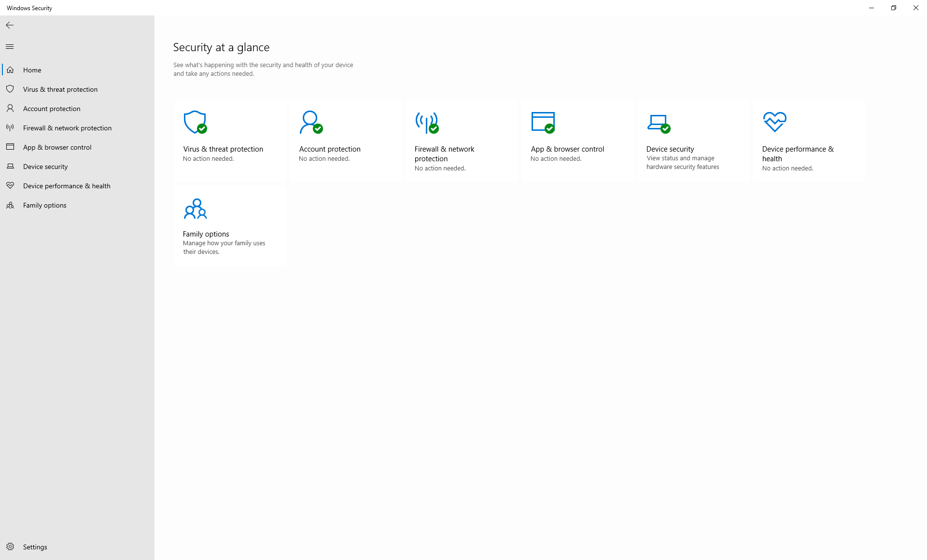This screenshot has width=927, height=560.
Task: Open Account protection from the sidebar
Action: point(52,109)
